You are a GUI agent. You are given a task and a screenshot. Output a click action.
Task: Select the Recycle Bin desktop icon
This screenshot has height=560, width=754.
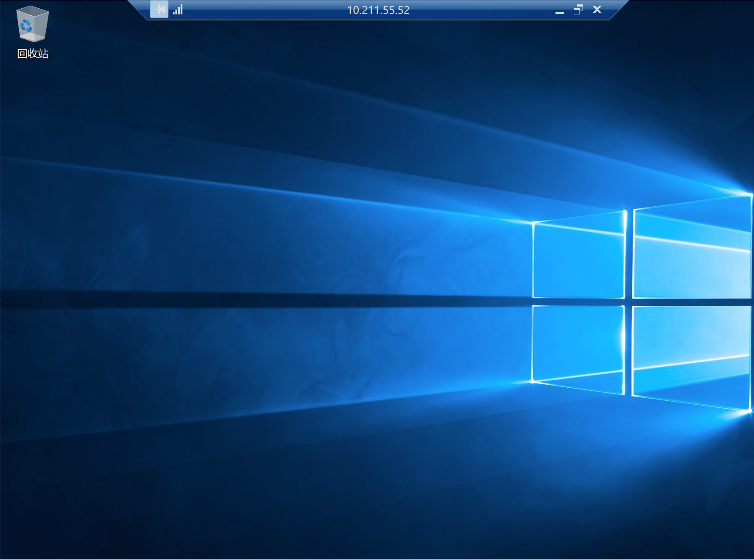tap(32, 31)
